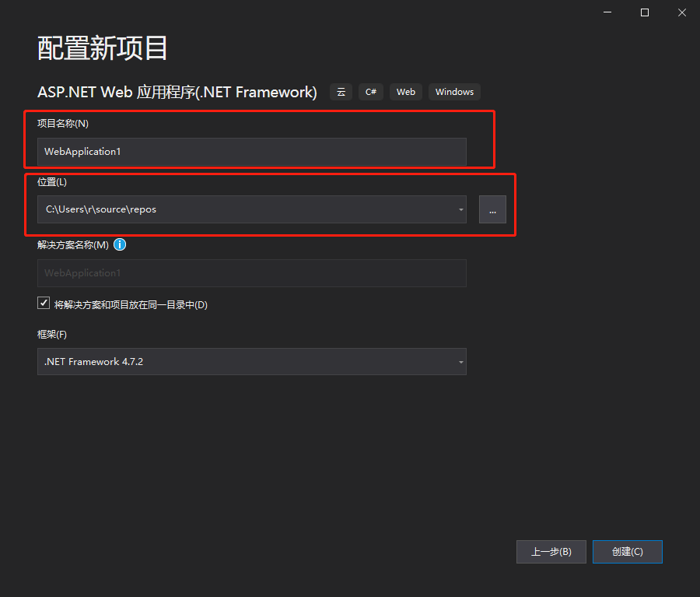Screen dimensions: 700x597
Task: Click the 框架(F) label
Action: [x=52, y=334]
